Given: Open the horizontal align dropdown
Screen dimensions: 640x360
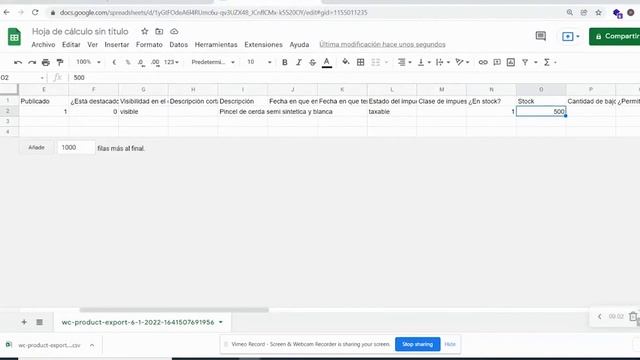Looking at the screenshot, I should click(404, 62).
